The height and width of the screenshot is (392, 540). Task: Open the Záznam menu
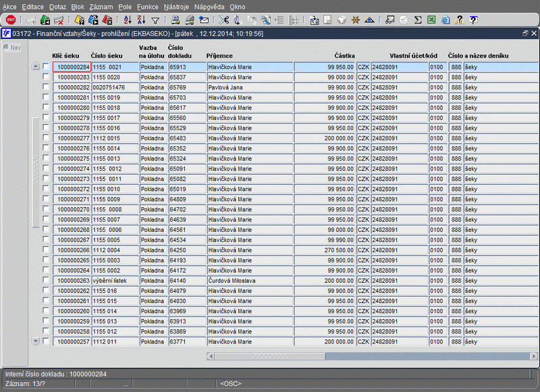[101, 7]
